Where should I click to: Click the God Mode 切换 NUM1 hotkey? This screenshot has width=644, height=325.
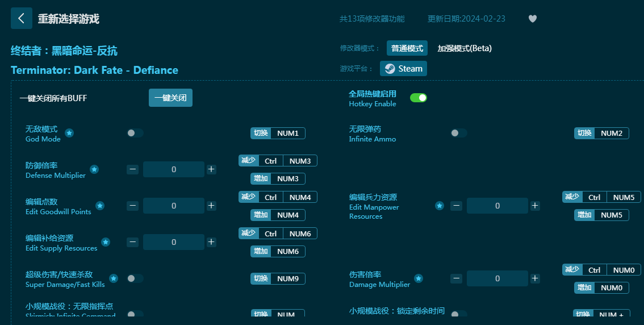click(278, 133)
